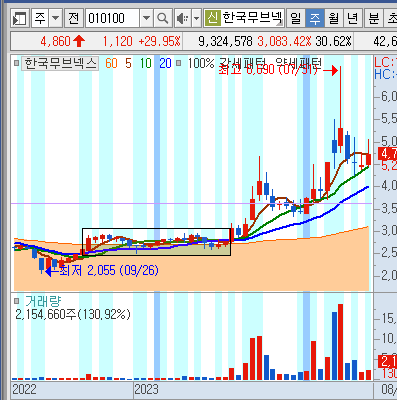
Task: Click the red current price tag on axis
Action: click(x=387, y=154)
